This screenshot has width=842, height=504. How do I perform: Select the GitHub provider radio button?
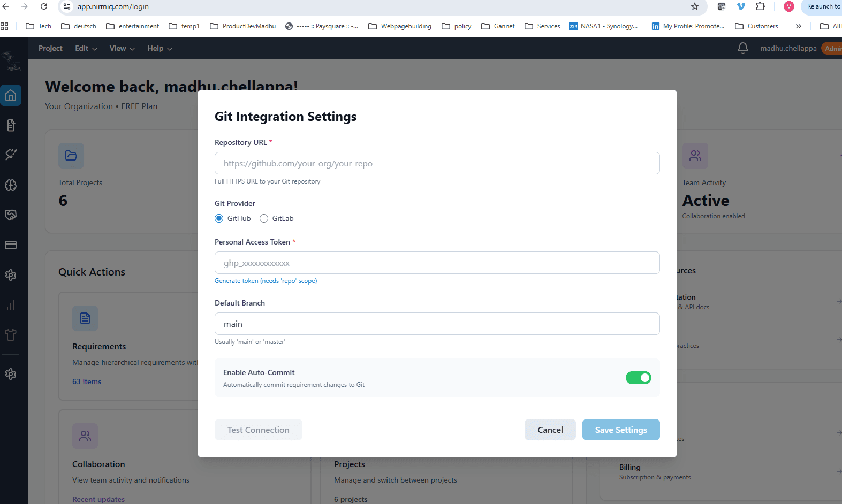click(219, 218)
